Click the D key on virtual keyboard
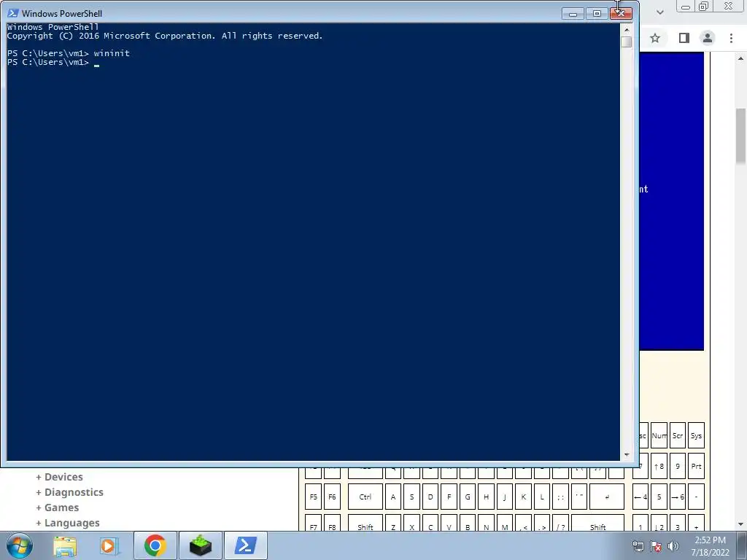The image size is (747, 560). (x=430, y=497)
